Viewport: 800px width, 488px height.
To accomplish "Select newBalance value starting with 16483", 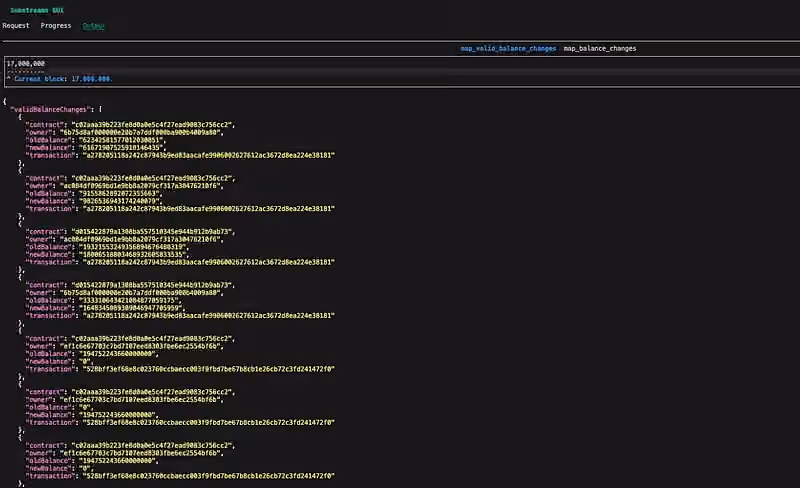I will pos(130,308).
